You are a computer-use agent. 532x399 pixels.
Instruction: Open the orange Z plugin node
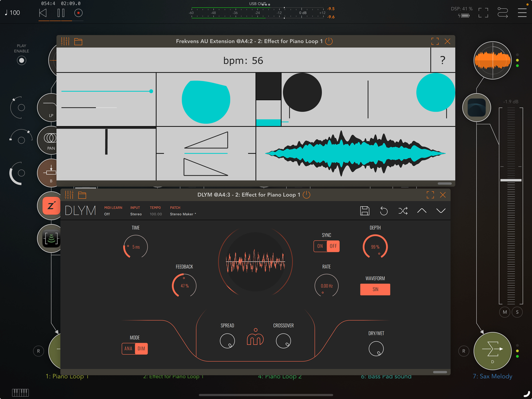coord(51,206)
